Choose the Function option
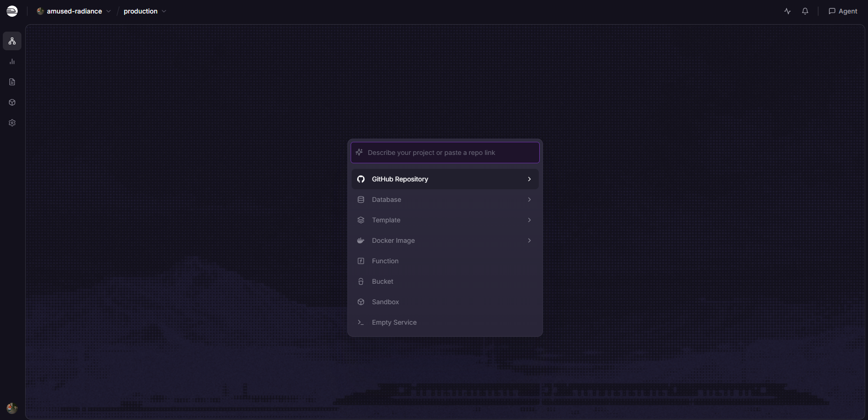 (x=445, y=261)
